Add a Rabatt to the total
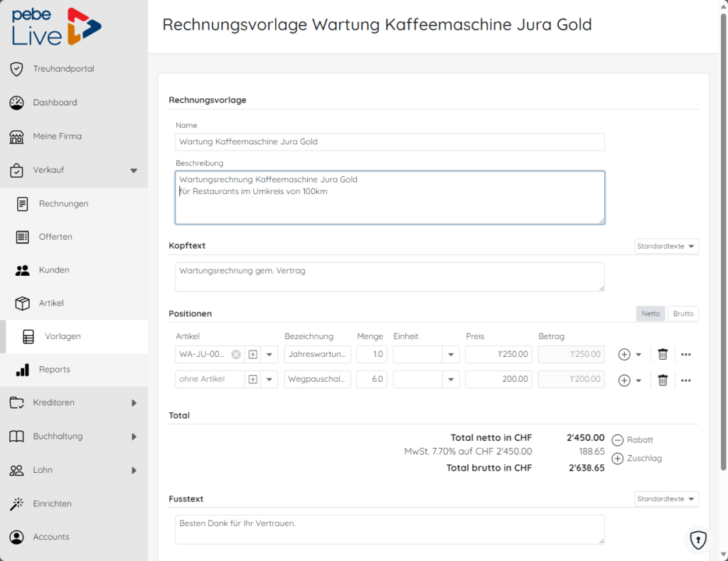The width and height of the screenshot is (728, 561). (632, 440)
